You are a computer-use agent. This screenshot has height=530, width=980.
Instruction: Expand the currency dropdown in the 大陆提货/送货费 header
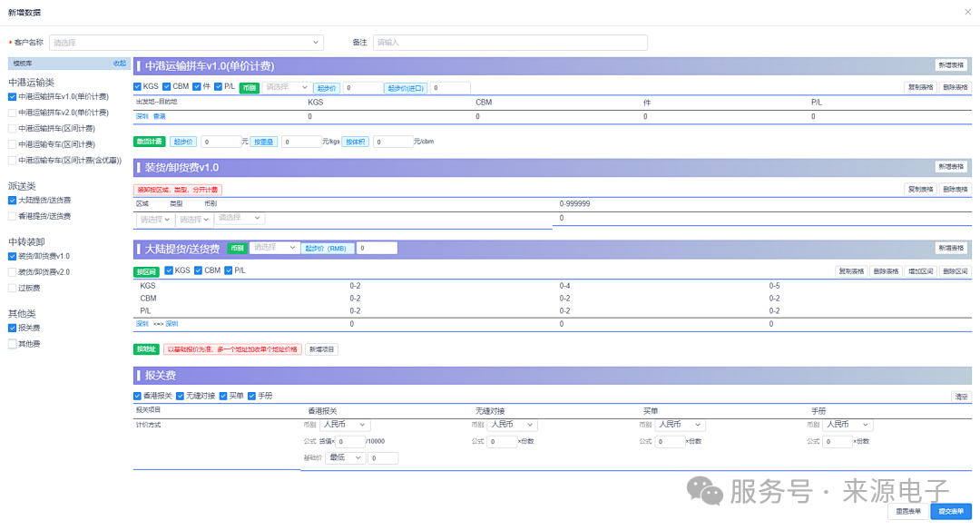(274, 248)
